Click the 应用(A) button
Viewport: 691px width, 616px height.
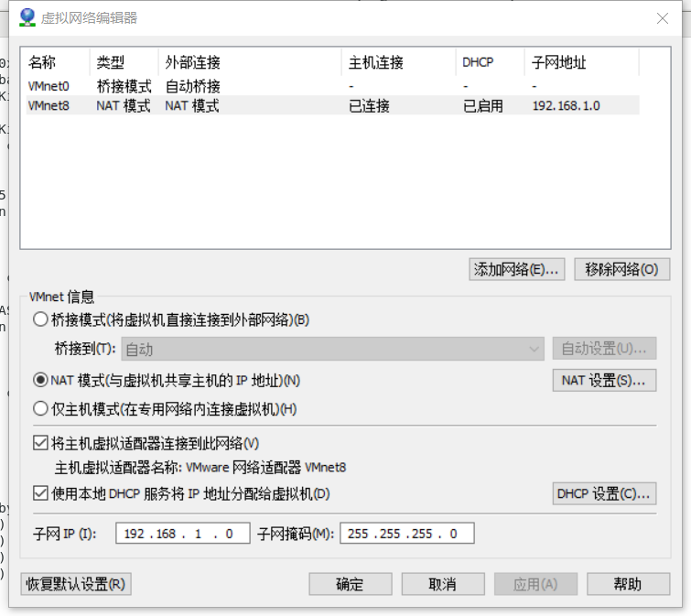click(x=535, y=584)
